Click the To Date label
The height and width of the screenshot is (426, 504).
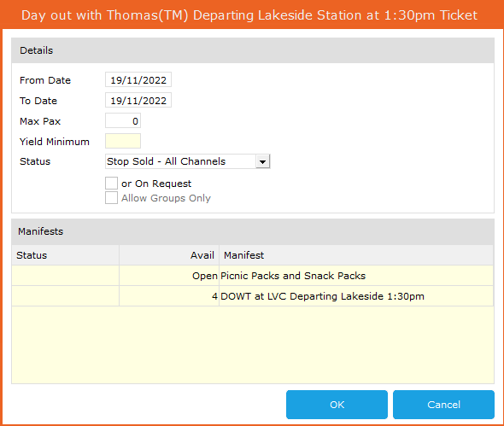38,101
